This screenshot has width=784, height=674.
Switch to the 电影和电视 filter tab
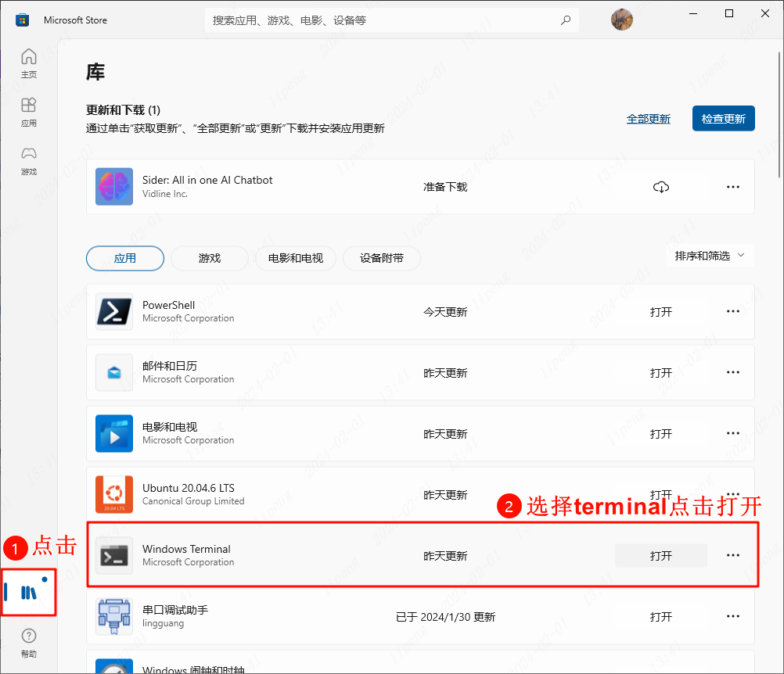(296, 258)
